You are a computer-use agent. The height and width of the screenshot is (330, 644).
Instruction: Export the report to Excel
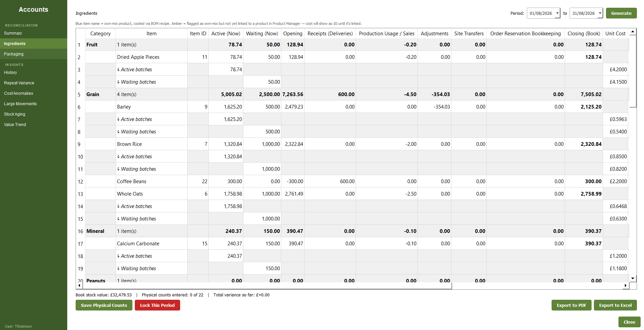[615, 305]
